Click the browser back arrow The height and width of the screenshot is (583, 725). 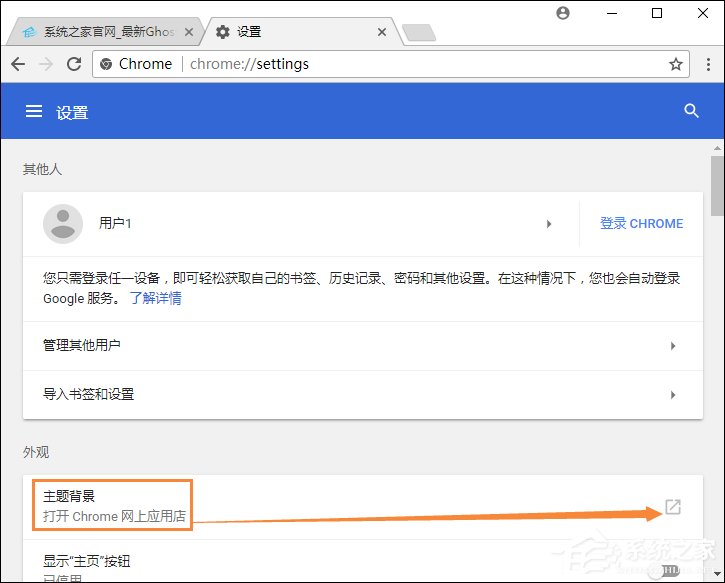coord(18,64)
